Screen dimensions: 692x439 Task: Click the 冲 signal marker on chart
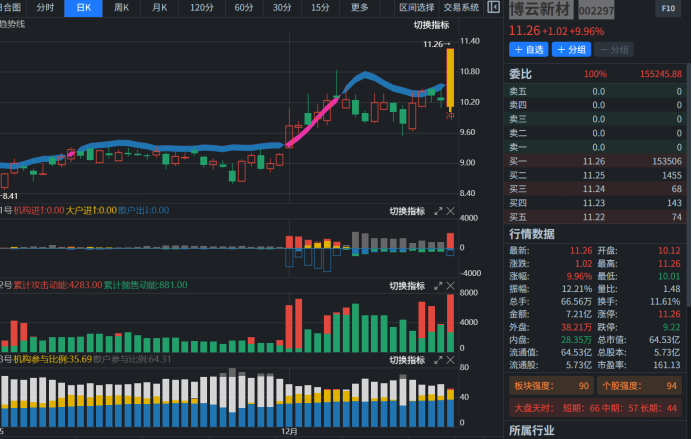click(449, 116)
